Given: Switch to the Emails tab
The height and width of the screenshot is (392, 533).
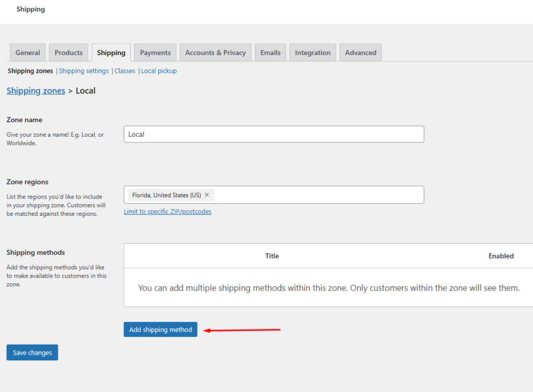Looking at the screenshot, I should (270, 52).
